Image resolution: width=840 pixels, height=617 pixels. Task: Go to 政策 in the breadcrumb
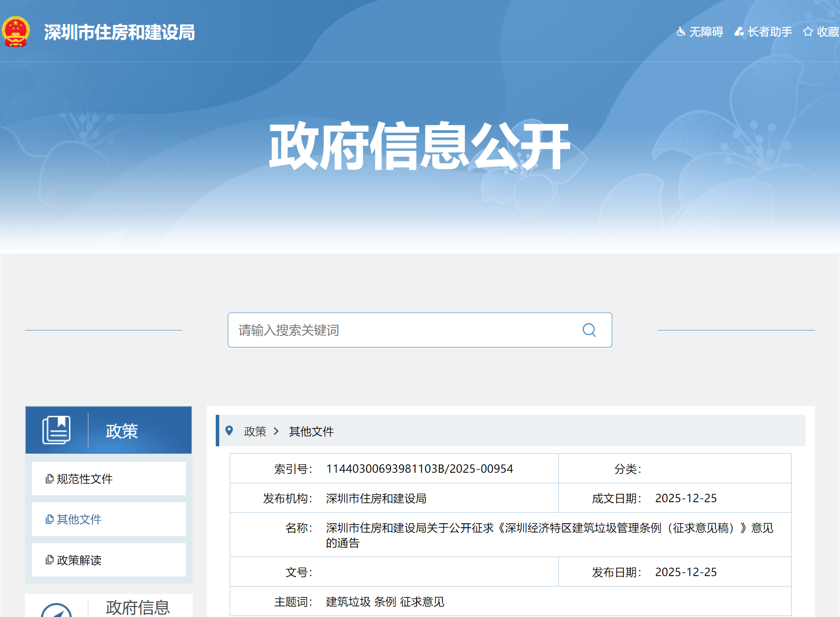tap(255, 431)
